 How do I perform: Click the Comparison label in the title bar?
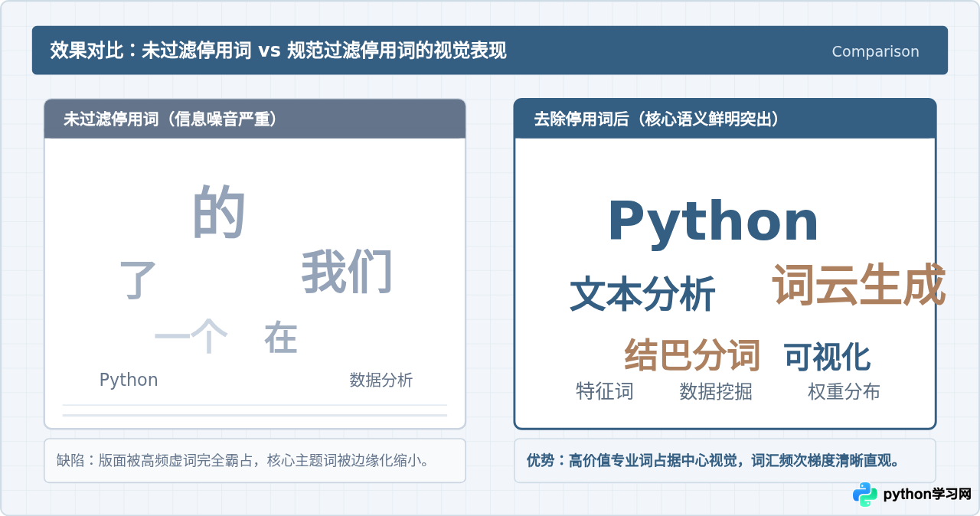point(875,51)
